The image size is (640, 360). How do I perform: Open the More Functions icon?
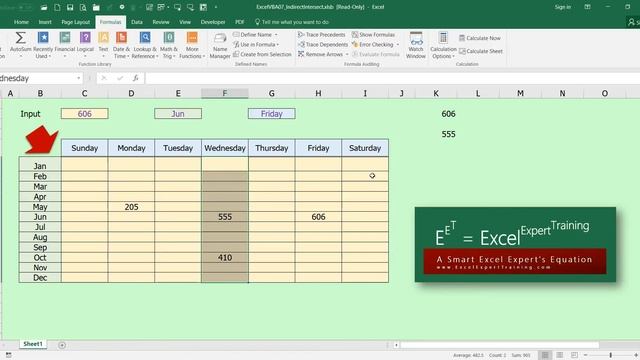[192, 38]
